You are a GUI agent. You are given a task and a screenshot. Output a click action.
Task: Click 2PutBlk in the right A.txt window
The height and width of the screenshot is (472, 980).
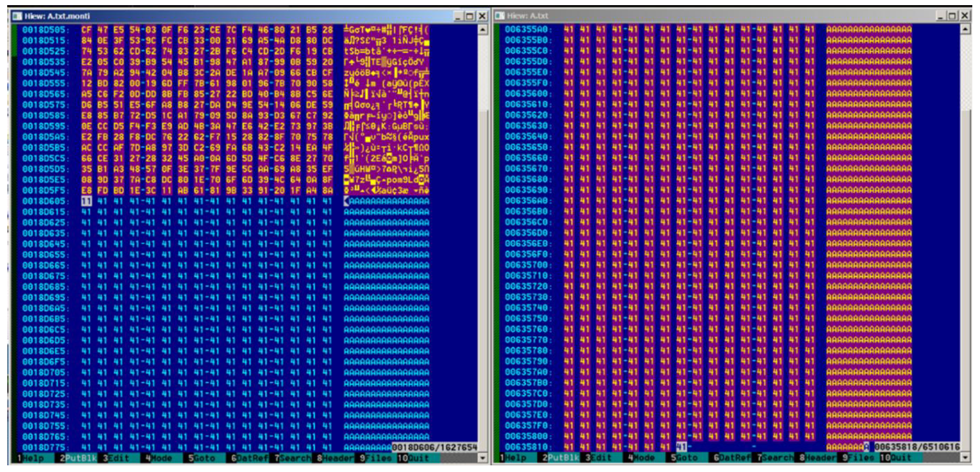(561, 458)
